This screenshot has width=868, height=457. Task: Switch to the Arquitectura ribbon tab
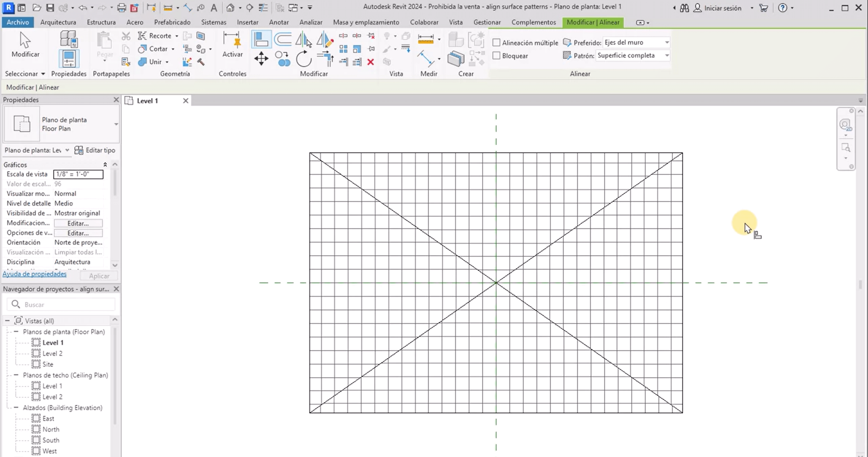point(58,22)
